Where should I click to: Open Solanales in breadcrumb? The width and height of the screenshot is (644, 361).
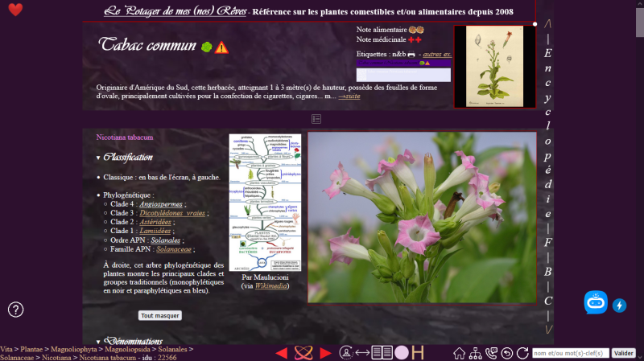point(172,349)
